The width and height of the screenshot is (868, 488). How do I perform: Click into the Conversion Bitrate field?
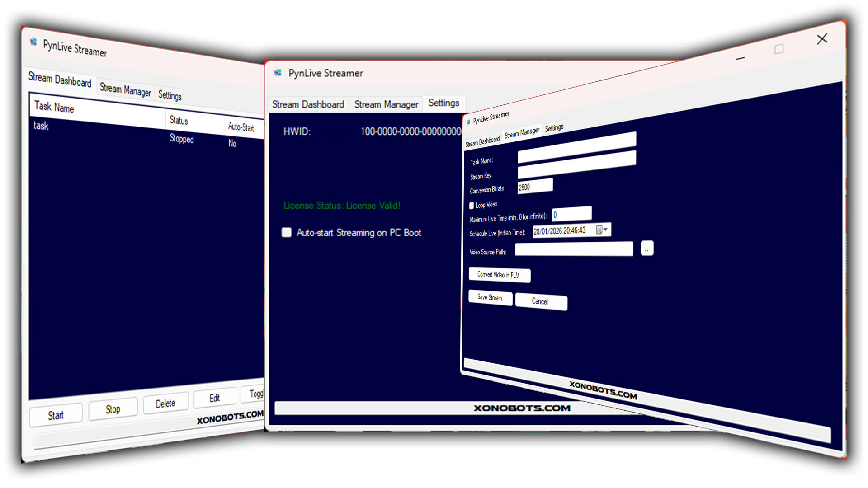(535, 186)
